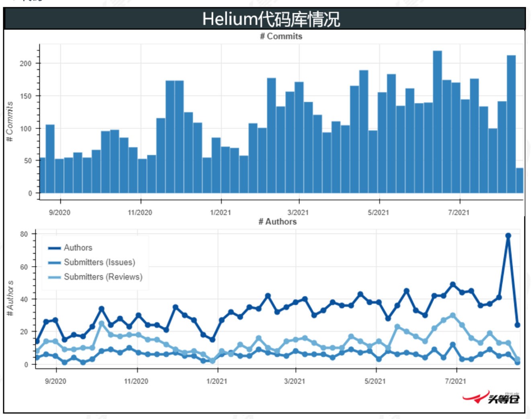Click the Authors legend line swatch
This screenshot has height=419, width=532.
[54, 248]
